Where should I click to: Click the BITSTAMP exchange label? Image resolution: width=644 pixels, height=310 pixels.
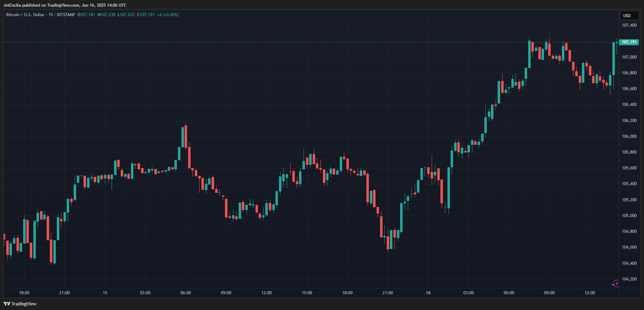[66, 15]
